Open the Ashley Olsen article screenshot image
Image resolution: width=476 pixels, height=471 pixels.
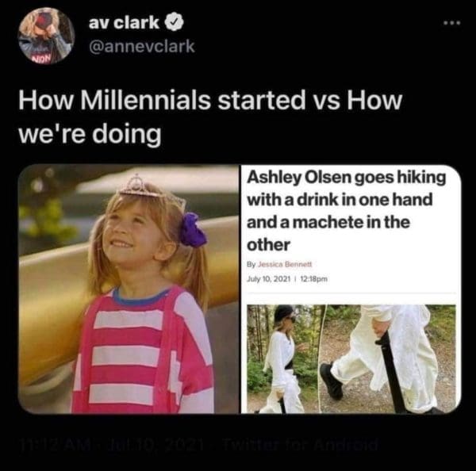coord(351,289)
